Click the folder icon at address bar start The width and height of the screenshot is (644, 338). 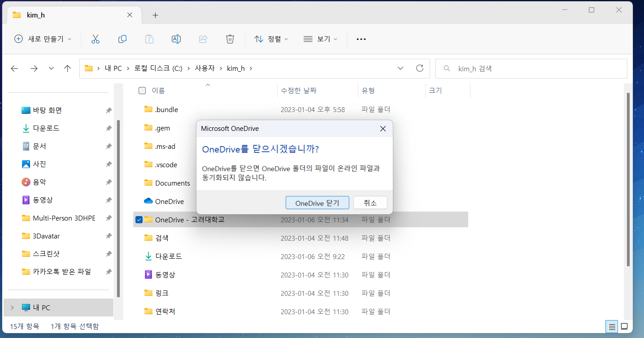pyautogui.click(x=88, y=69)
